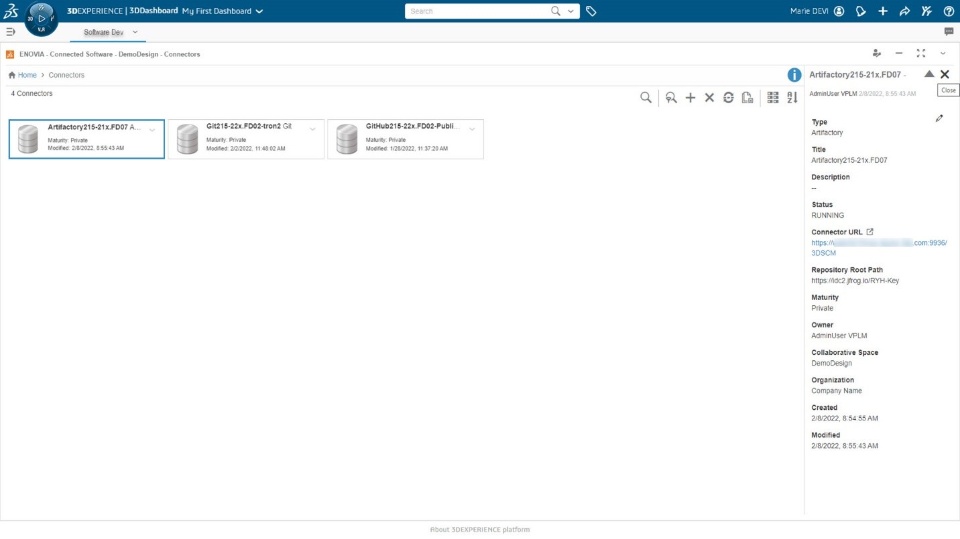
Task: Click the plus add icon in top bar
Action: pos(883,11)
